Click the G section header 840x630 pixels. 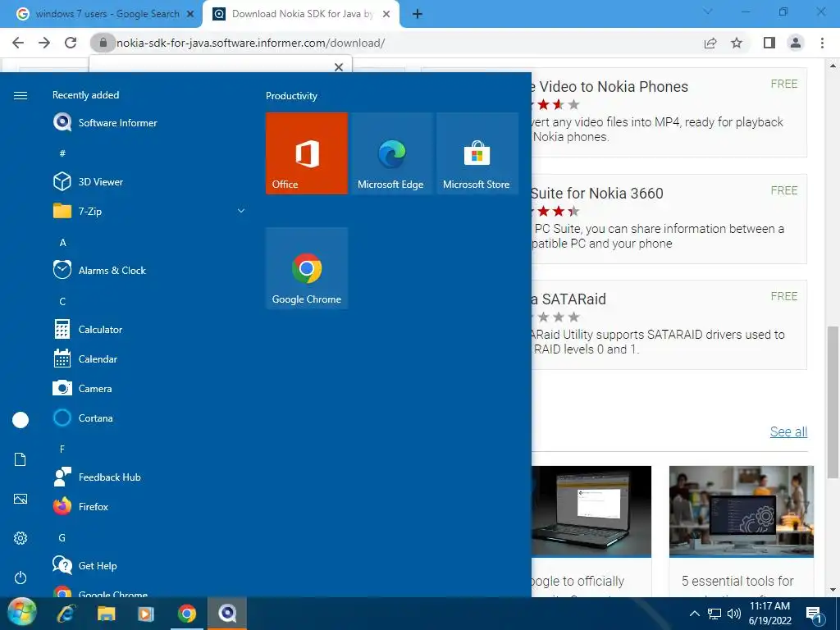tap(62, 537)
